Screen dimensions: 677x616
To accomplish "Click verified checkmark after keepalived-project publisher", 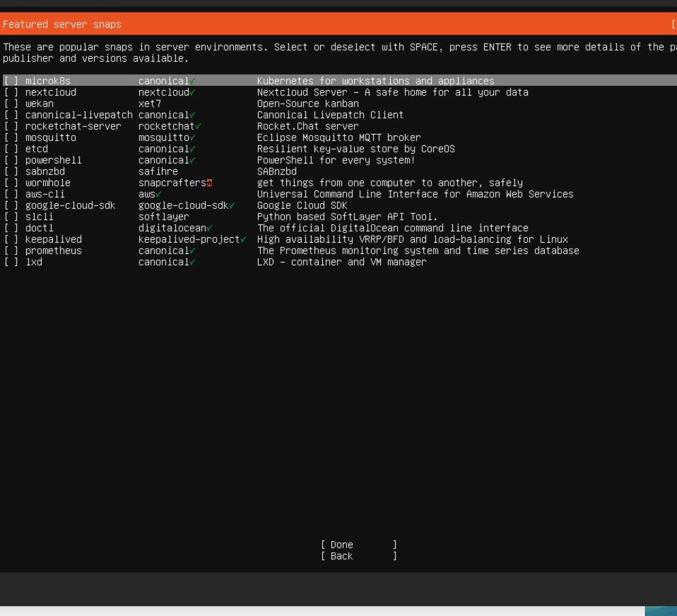I will click(243, 239).
